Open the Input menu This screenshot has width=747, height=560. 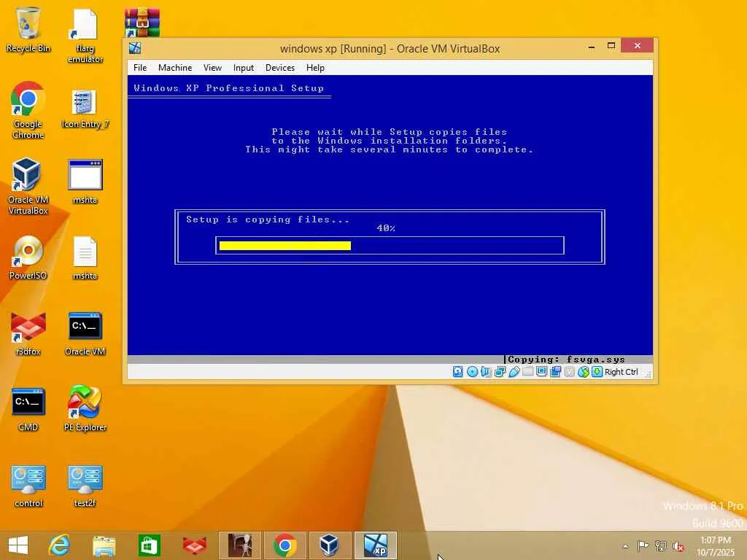[x=244, y=68]
